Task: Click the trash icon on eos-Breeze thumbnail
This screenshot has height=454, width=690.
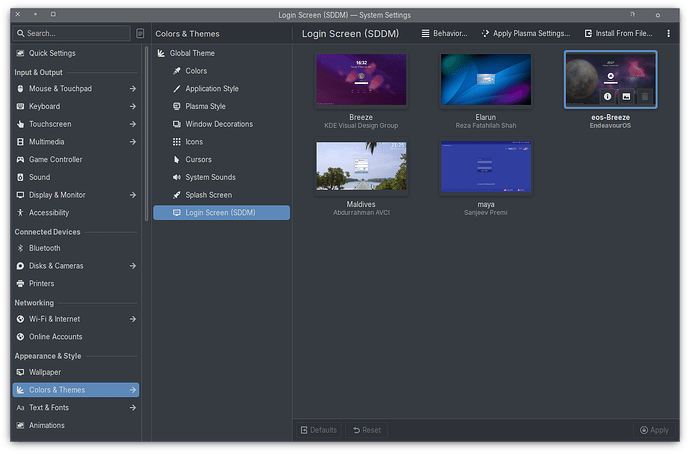Action: (645, 97)
